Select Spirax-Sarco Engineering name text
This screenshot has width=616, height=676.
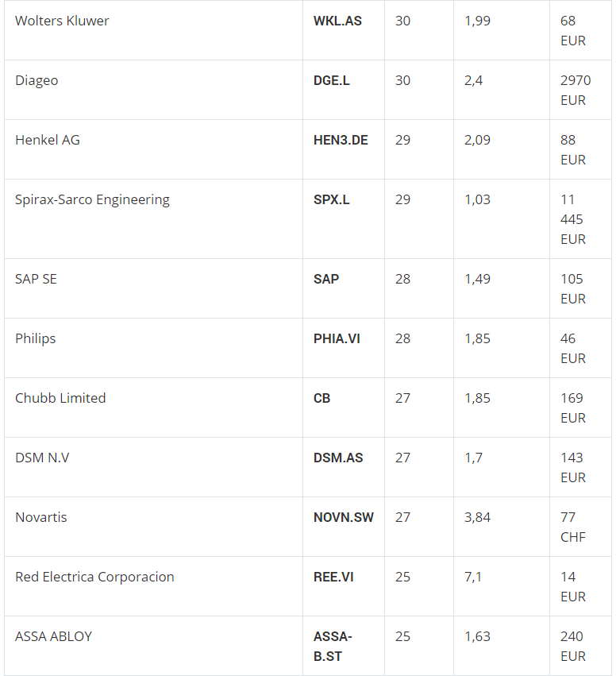[x=92, y=199]
